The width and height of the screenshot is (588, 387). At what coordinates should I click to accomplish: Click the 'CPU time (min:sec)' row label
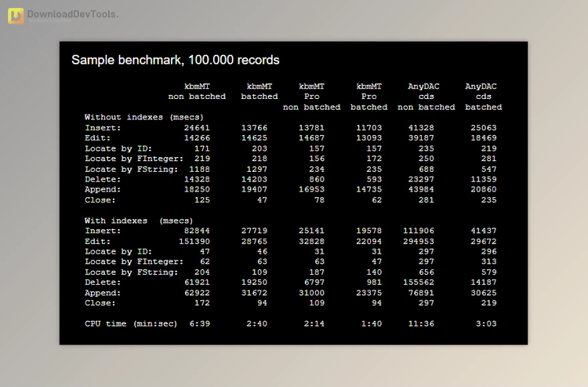click(131, 323)
